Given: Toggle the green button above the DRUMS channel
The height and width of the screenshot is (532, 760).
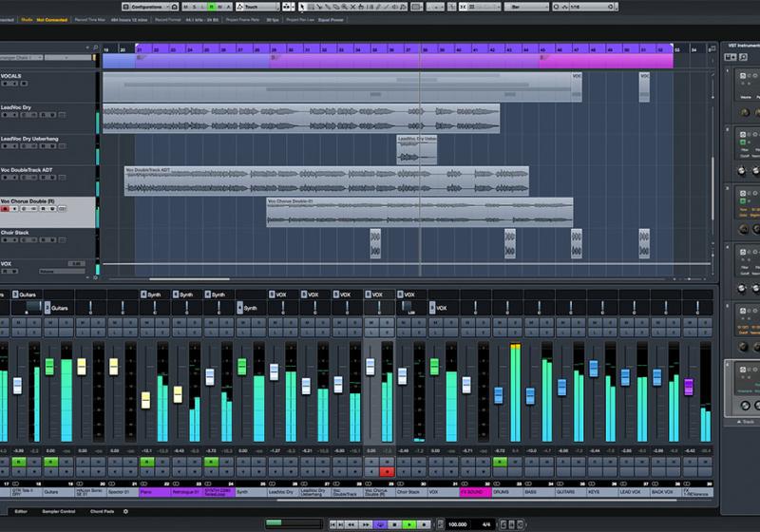Looking at the screenshot, I should coord(499,462).
